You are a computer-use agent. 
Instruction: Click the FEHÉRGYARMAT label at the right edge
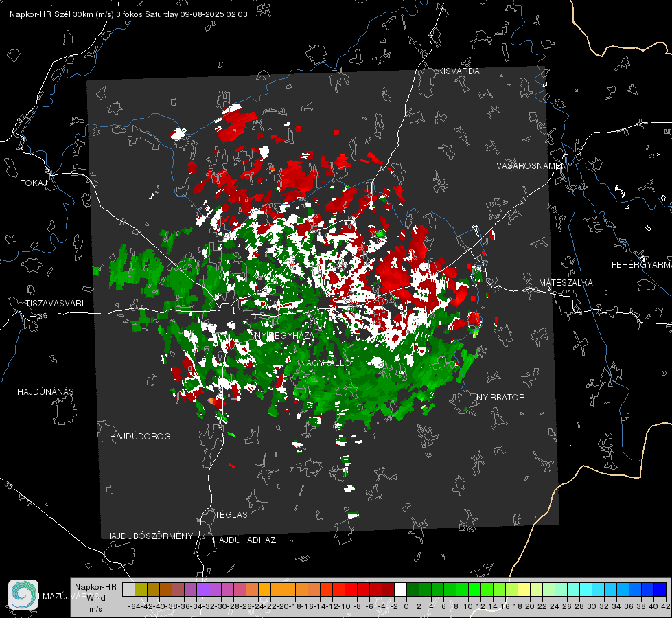(642, 264)
